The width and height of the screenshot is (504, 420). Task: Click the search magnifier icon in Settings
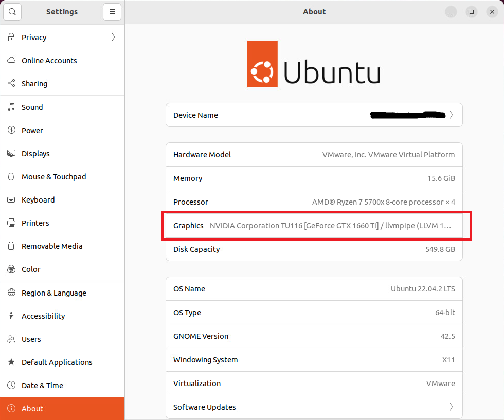[12, 12]
